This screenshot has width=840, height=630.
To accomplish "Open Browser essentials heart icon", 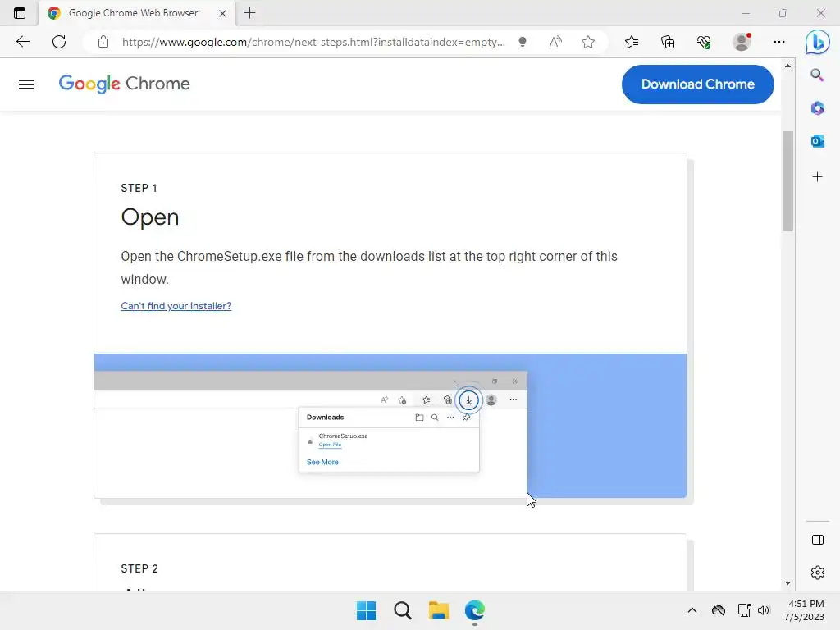I will tap(704, 42).
